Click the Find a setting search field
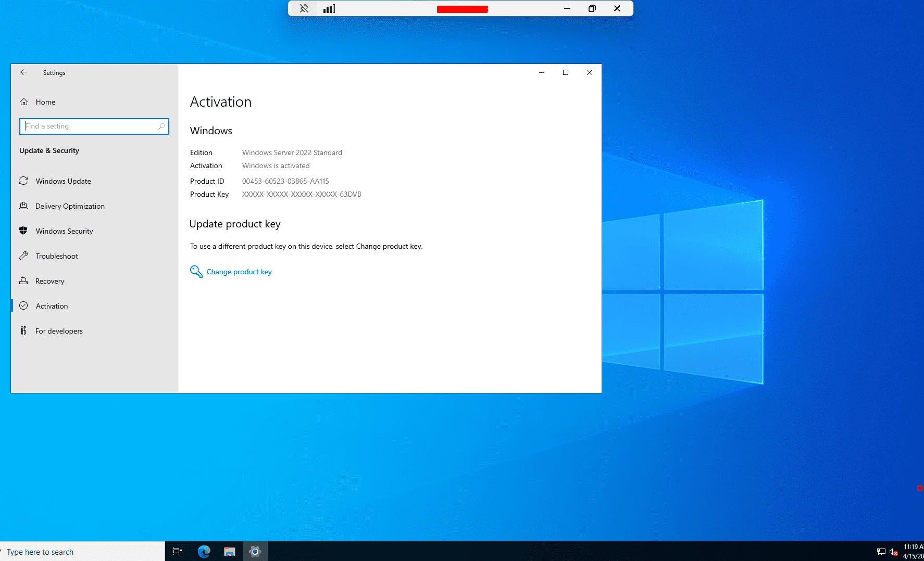The width and height of the screenshot is (924, 561). tap(89, 126)
